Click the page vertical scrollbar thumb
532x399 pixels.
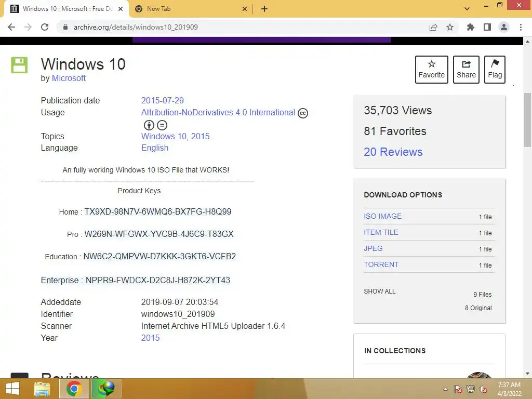click(527, 119)
